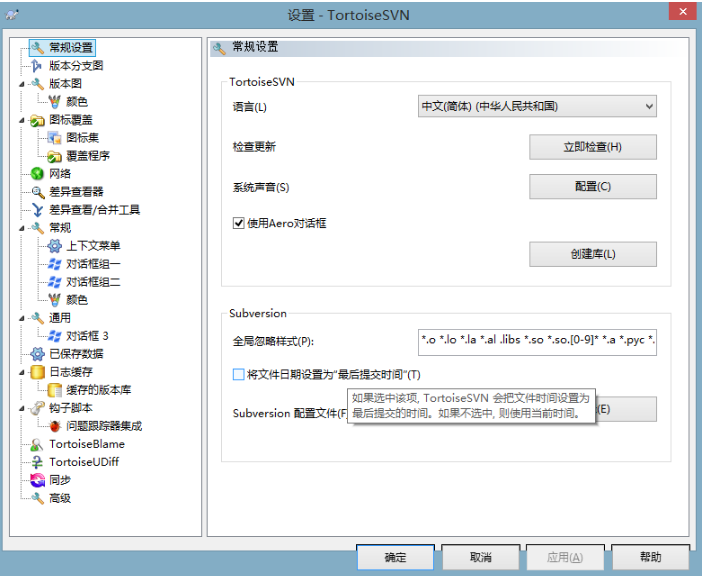Click the green globe icon for 网络
Image resolution: width=708 pixels, height=576 pixels.
tap(37, 174)
